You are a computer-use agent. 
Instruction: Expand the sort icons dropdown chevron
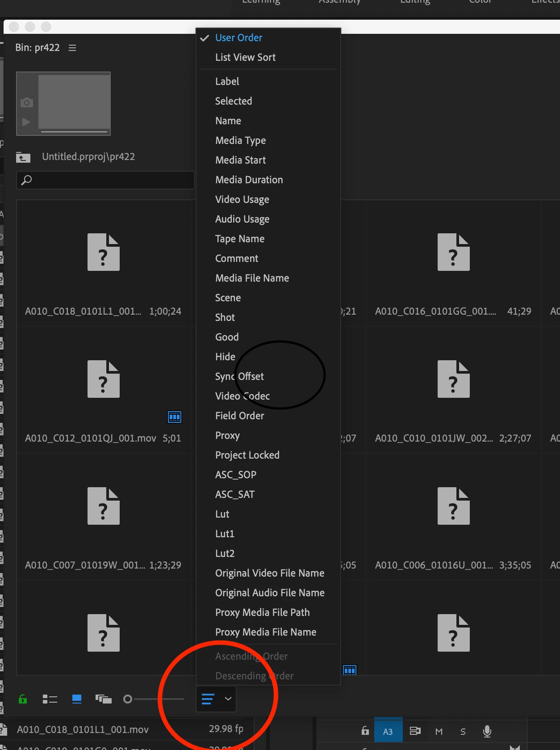[228, 699]
